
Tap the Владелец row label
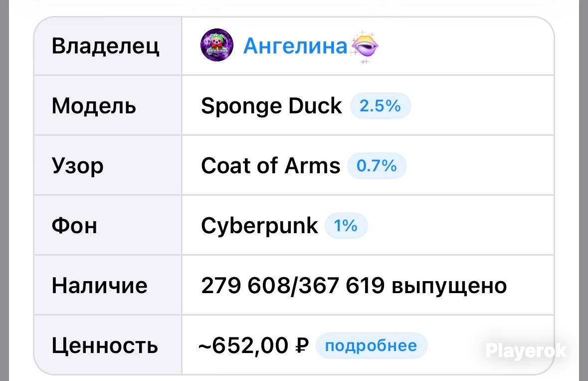105,46
